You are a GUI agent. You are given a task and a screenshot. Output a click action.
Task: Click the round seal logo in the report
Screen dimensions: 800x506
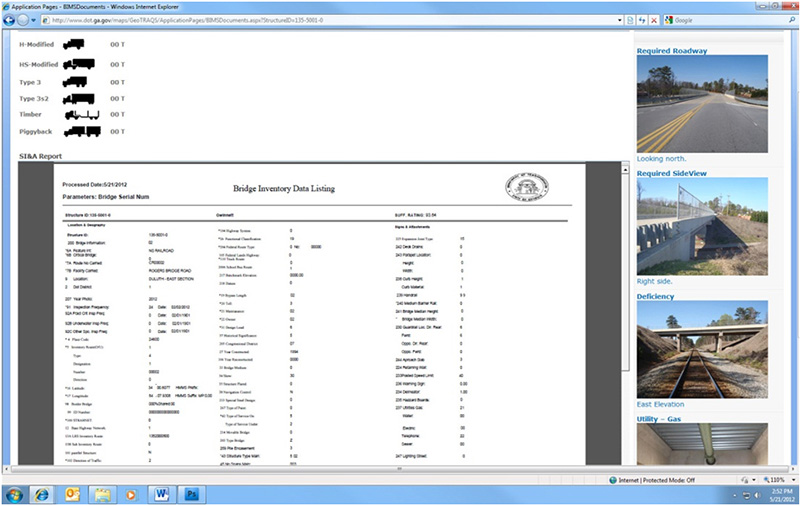coord(527,186)
